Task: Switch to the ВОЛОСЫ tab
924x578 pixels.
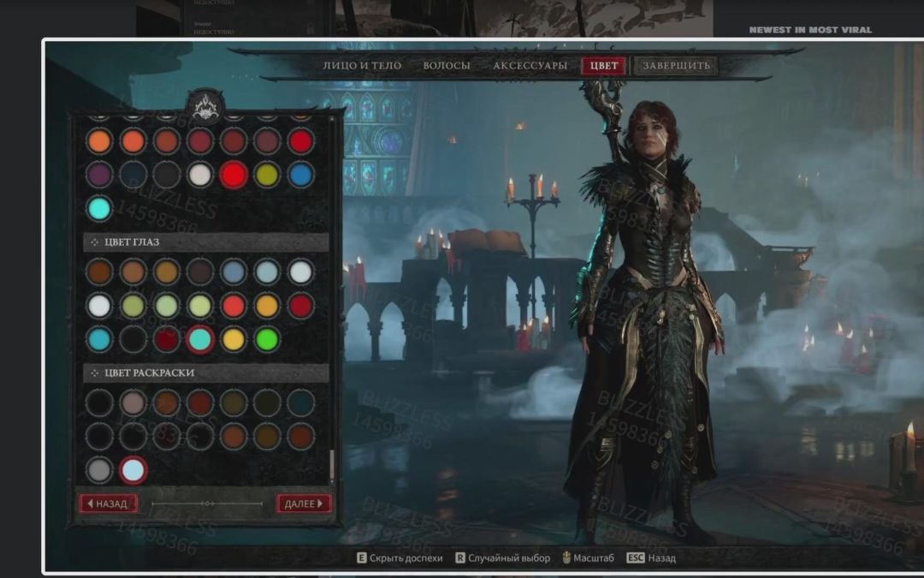Action: 447,65
